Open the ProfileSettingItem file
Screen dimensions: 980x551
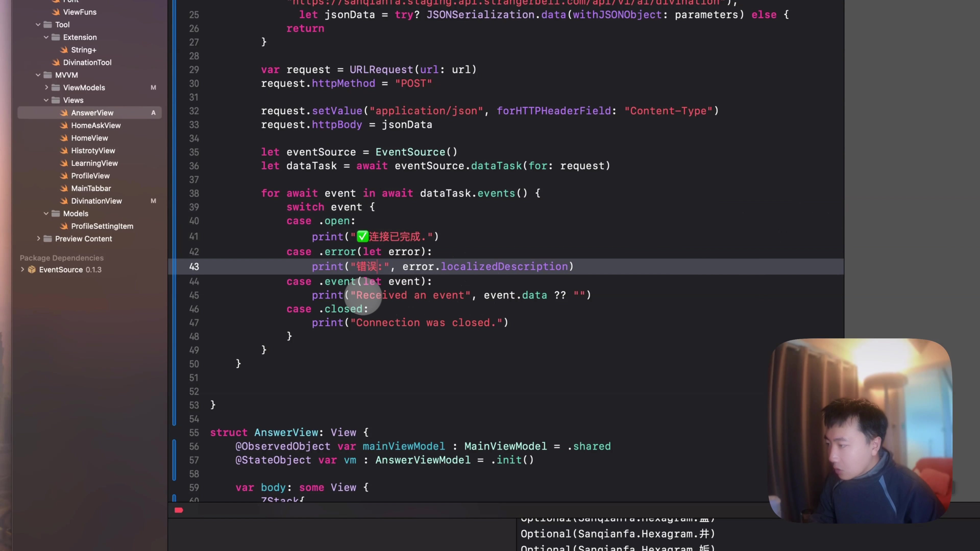102,226
